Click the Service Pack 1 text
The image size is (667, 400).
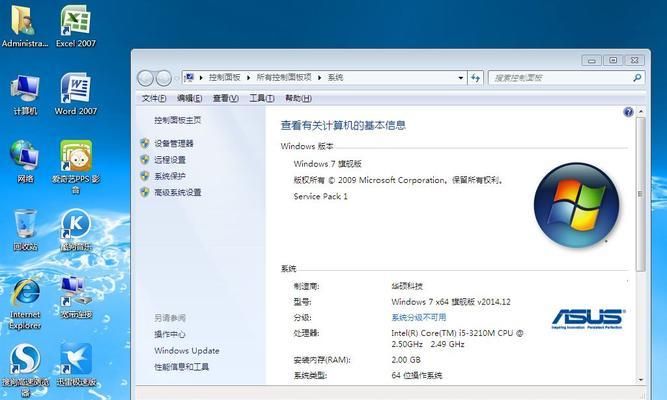pos(320,197)
